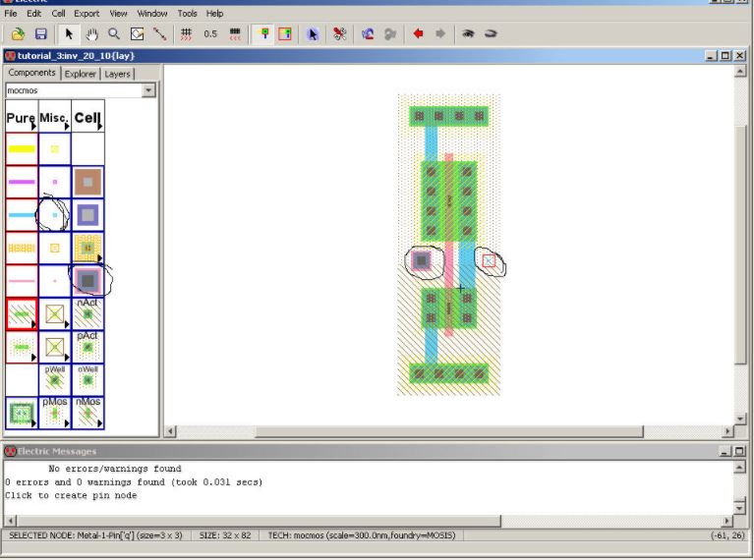
Task: Click the red Go Back arrow
Action: [x=418, y=33]
